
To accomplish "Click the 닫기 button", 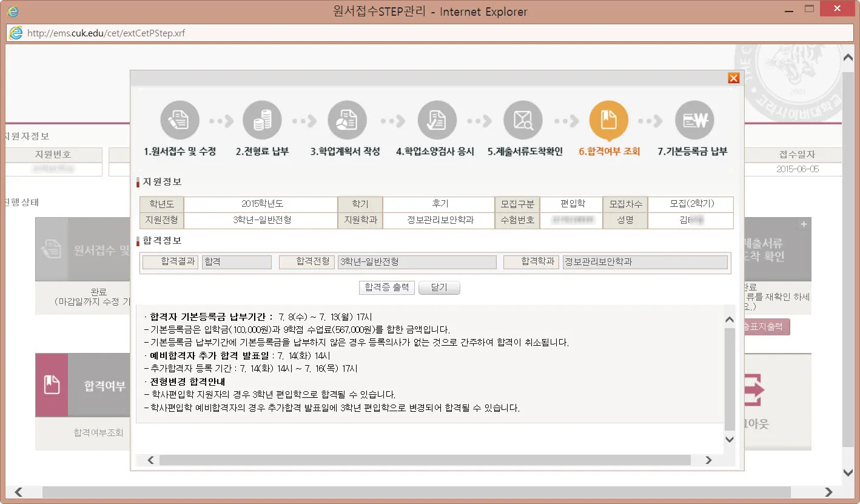I will [x=438, y=287].
